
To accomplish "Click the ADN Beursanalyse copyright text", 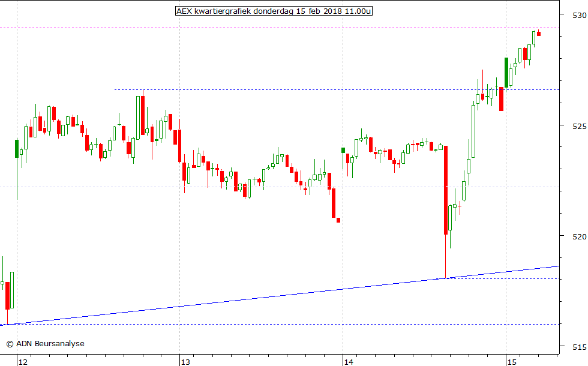I will point(46,343).
